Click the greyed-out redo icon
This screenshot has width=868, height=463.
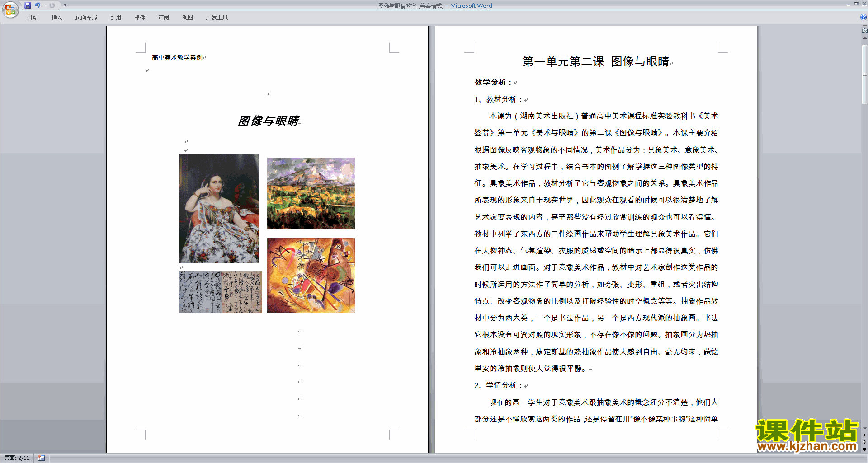pyautogui.click(x=52, y=5)
